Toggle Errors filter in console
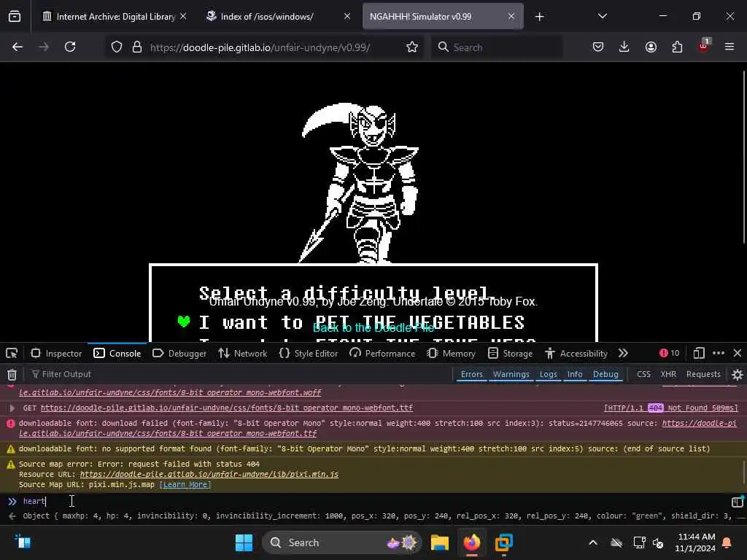The height and width of the screenshot is (560, 747). [472, 374]
